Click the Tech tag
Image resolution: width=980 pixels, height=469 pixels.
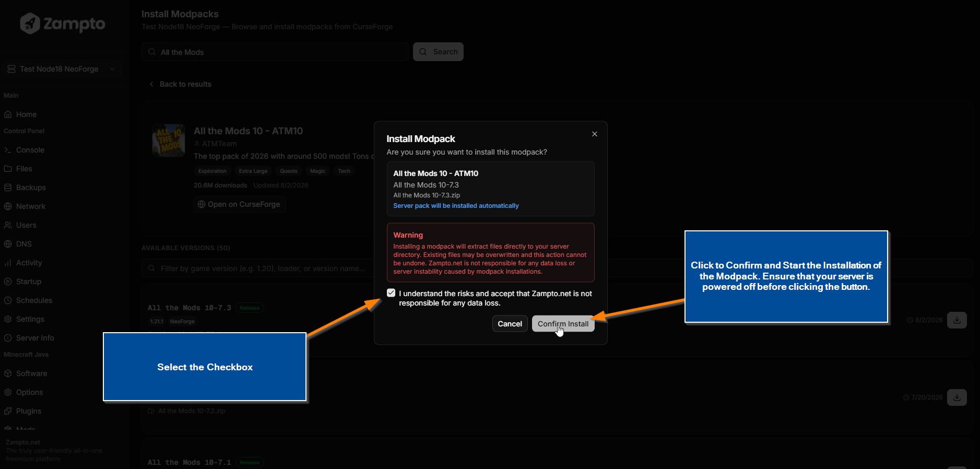344,171
